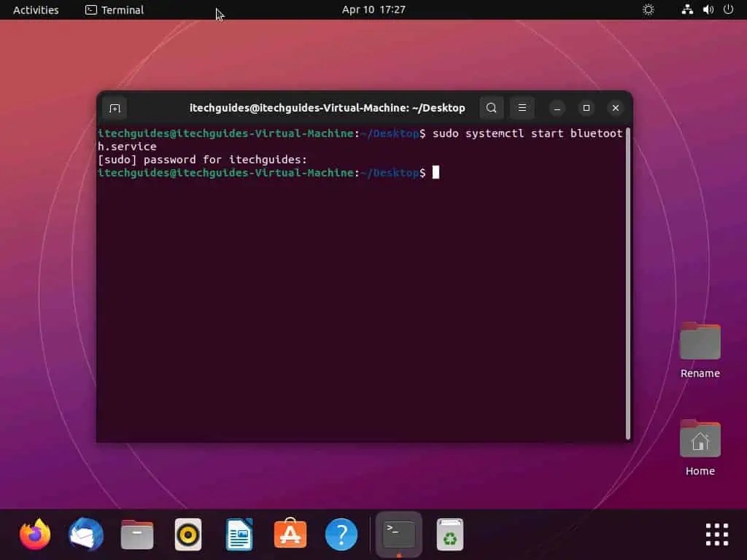Open the Files manager from the dock
Screen dimensions: 747x560
pos(136,534)
